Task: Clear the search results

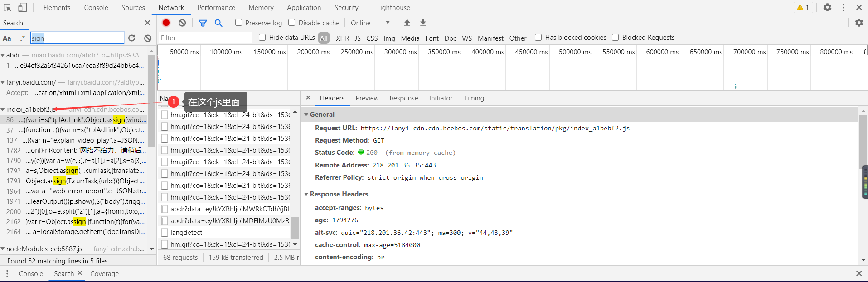Action: [x=148, y=38]
